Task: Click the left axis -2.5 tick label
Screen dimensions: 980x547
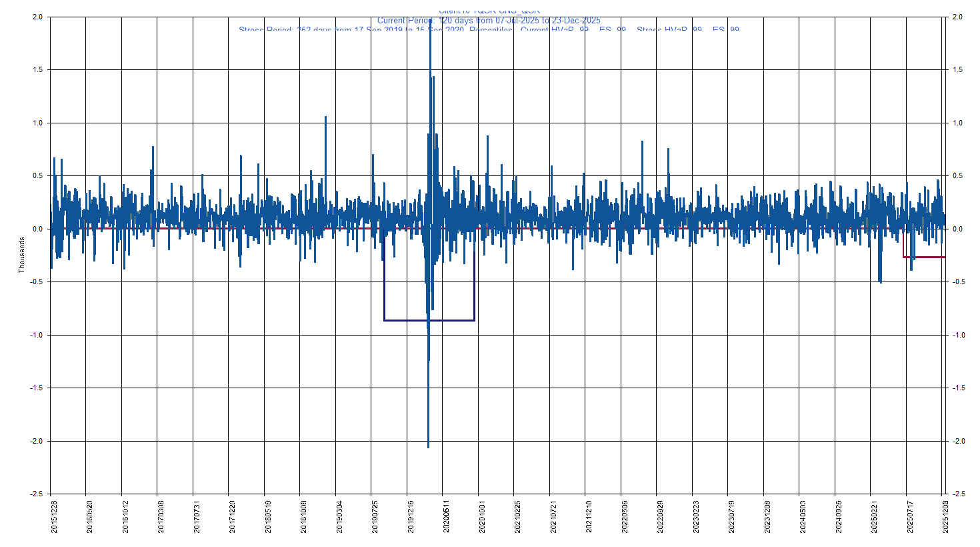Action: pos(36,494)
